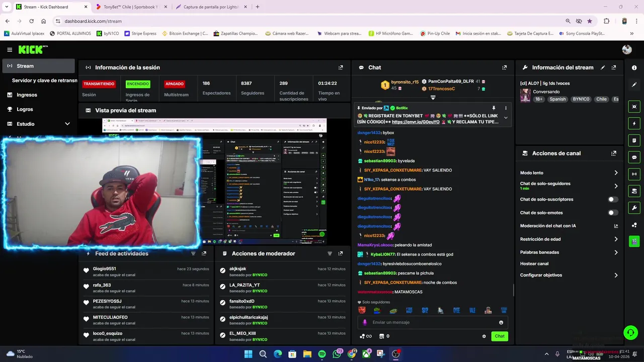Click the Enviar un mensaje field
Viewport: 644px width, 362px height.
433,322
